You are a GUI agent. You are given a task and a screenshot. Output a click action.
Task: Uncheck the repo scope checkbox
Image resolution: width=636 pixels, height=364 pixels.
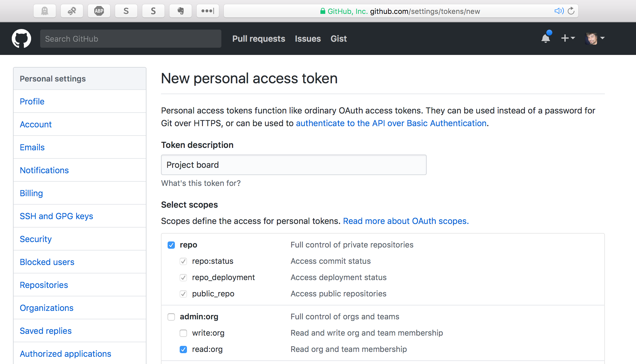(171, 245)
